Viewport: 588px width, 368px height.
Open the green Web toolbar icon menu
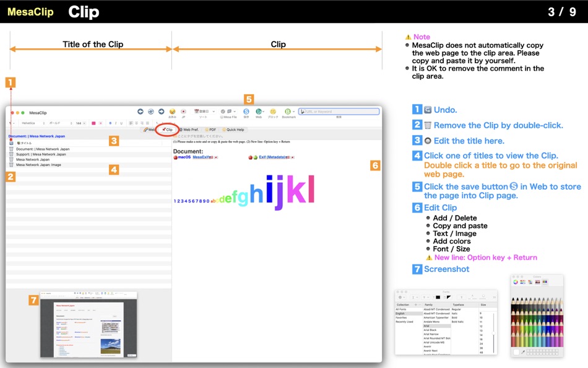(x=259, y=112)
